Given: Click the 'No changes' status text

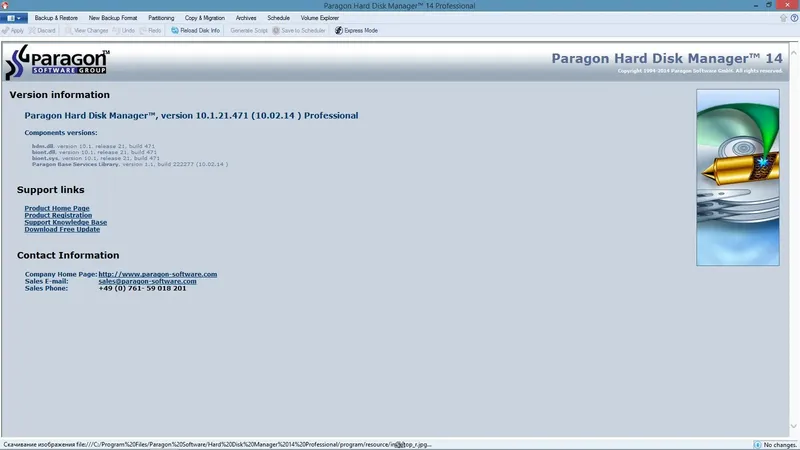Looking at the screenshot, I should point(780,445).
